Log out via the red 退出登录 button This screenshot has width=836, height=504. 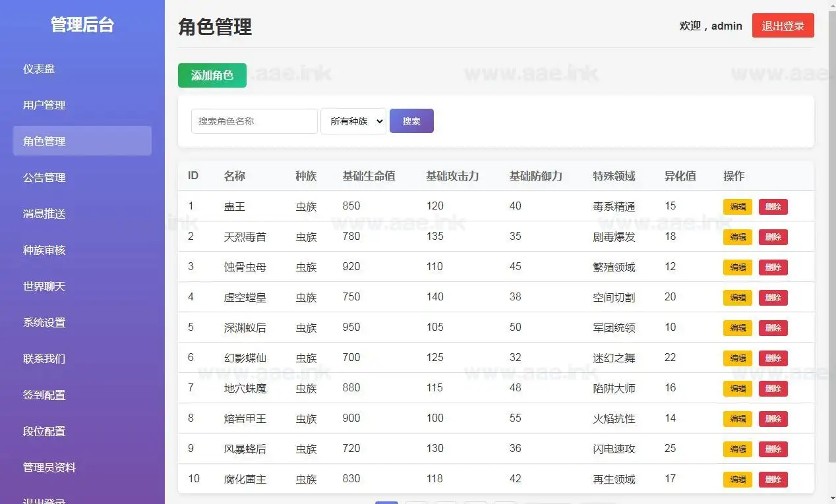coord(783,26)
